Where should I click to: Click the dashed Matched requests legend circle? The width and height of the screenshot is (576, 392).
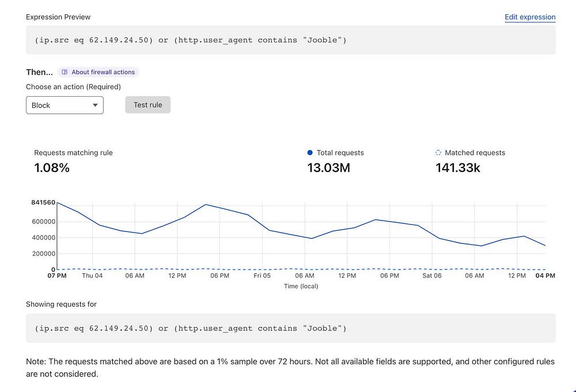tap(438, 153)
